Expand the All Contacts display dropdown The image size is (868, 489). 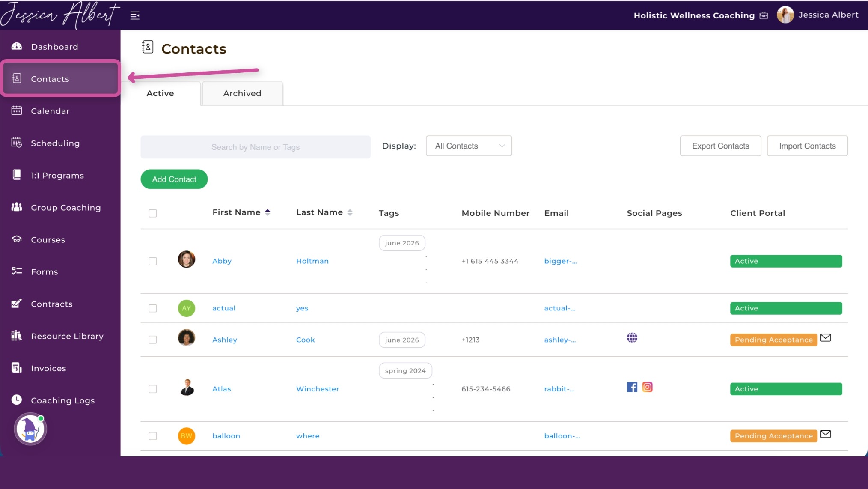[469, 146]
